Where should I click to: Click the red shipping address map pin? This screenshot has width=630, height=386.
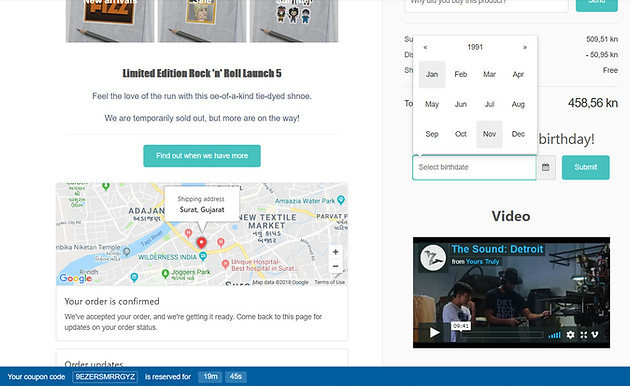[201, 242]
